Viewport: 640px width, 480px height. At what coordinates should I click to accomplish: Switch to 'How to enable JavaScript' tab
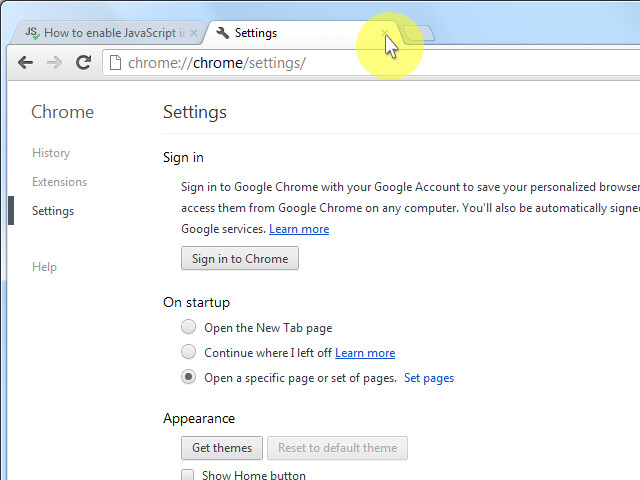(112, 33)
